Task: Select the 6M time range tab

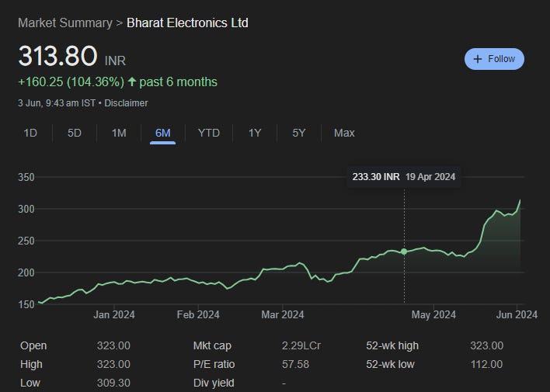Action: tap(163, 133)
